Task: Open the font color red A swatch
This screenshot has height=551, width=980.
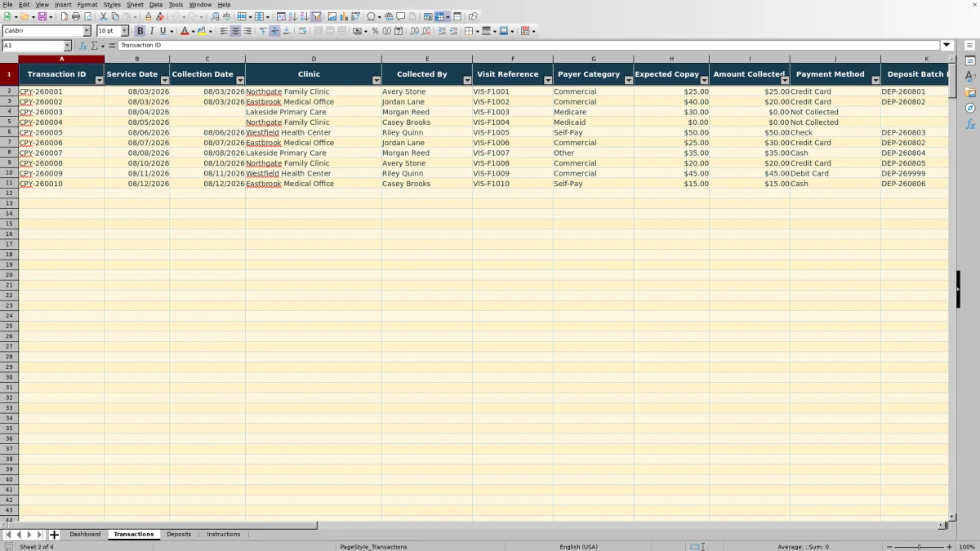Action: coord(185,31)
